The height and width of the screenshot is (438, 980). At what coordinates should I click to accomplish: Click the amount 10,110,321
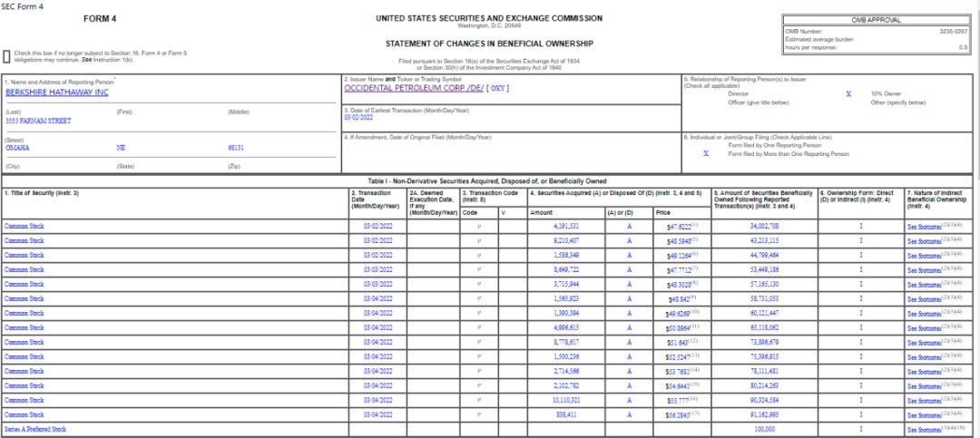[565, 401]
